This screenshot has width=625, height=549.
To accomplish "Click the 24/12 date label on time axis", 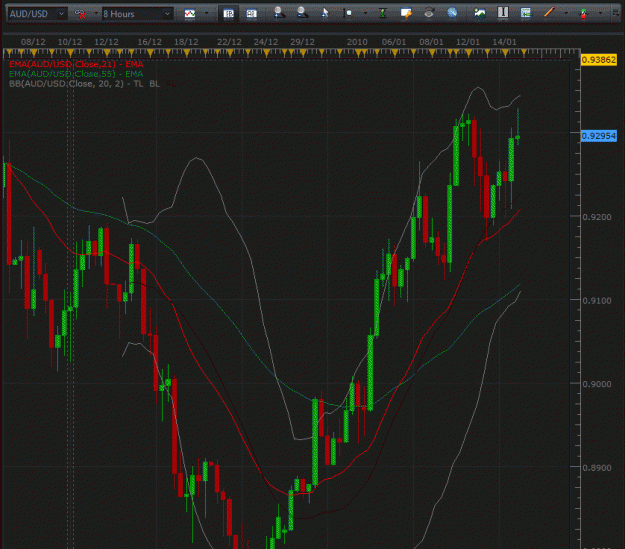I will pos(266,42).
